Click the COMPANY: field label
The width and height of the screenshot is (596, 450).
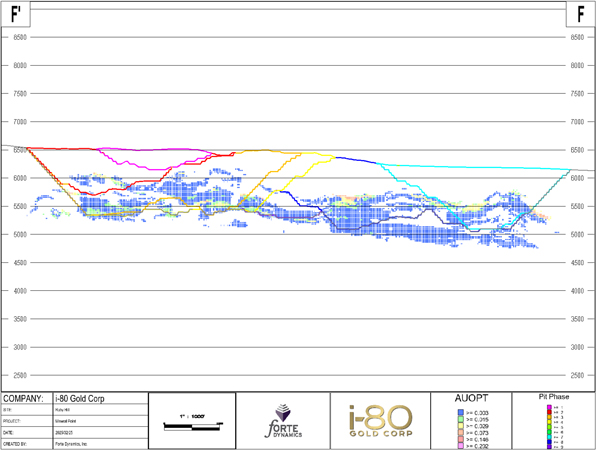pos(23,399)
